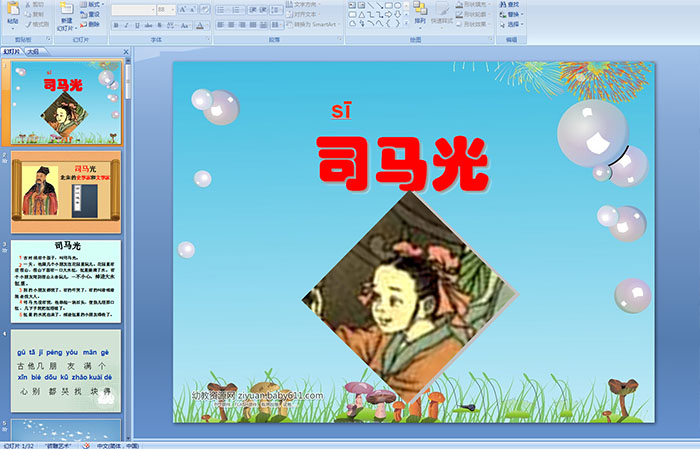
Task: Click the Copy (复制) icon
Action: coord(28,14)
